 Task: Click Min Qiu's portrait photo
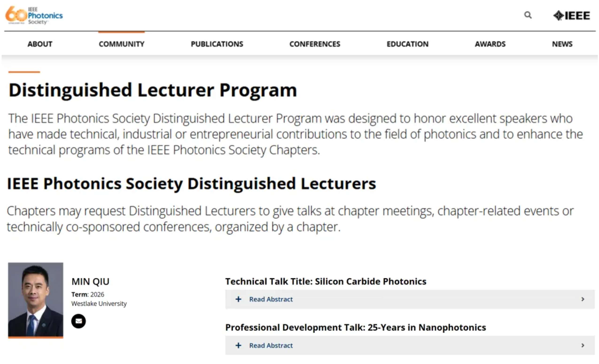tap(35, 300)
